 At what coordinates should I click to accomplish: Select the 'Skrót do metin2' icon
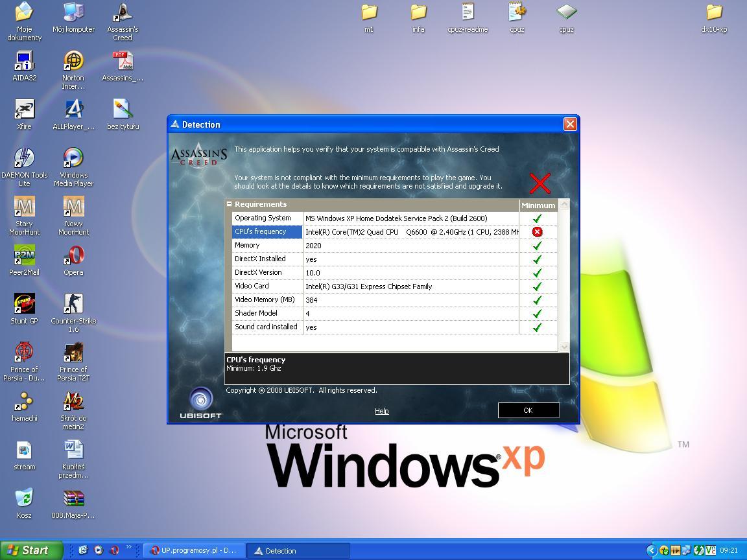point(73,410)
